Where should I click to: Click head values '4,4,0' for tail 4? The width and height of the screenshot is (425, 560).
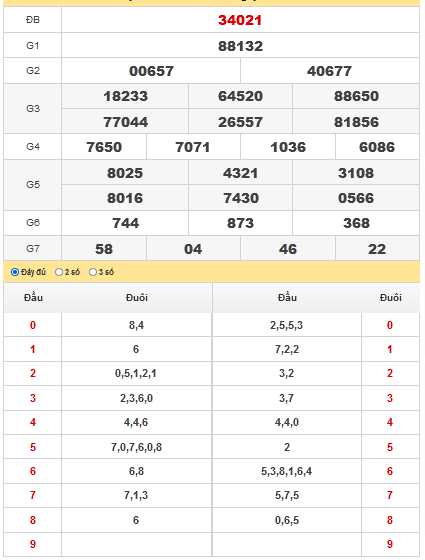(287, 422)
